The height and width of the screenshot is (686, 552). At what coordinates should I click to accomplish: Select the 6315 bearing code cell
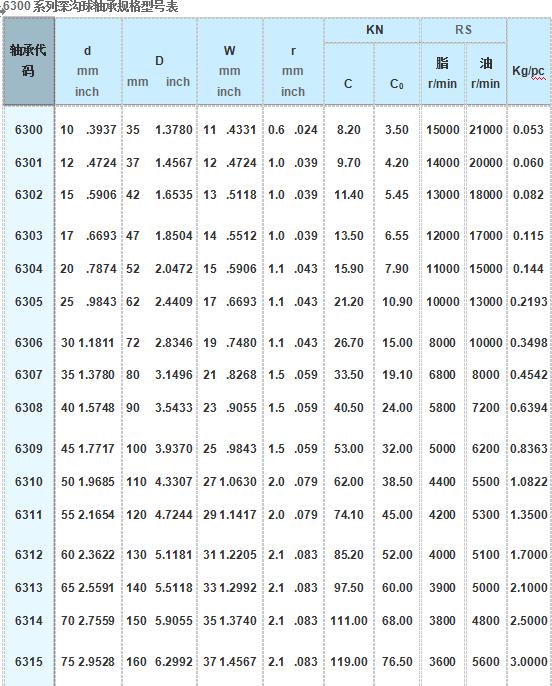[28, 662]
